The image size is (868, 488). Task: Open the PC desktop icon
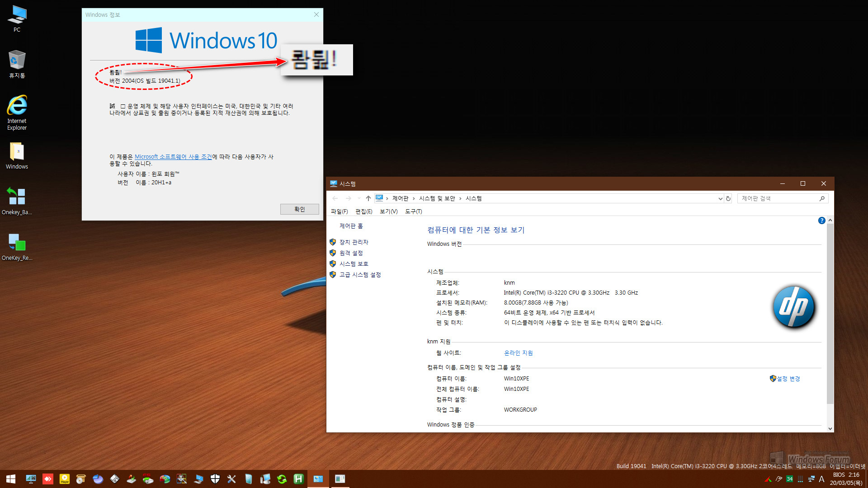tap(17, 19)
